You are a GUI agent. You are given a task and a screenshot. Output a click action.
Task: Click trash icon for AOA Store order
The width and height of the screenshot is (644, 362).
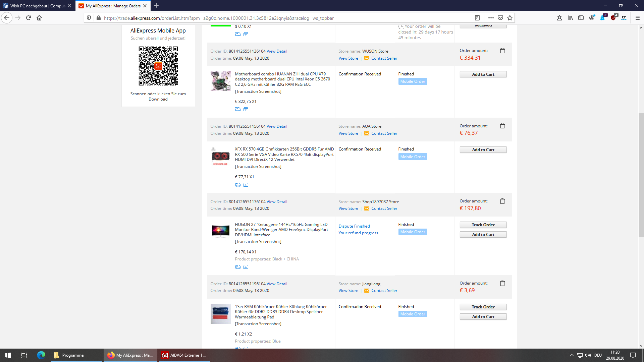point(502,126)
